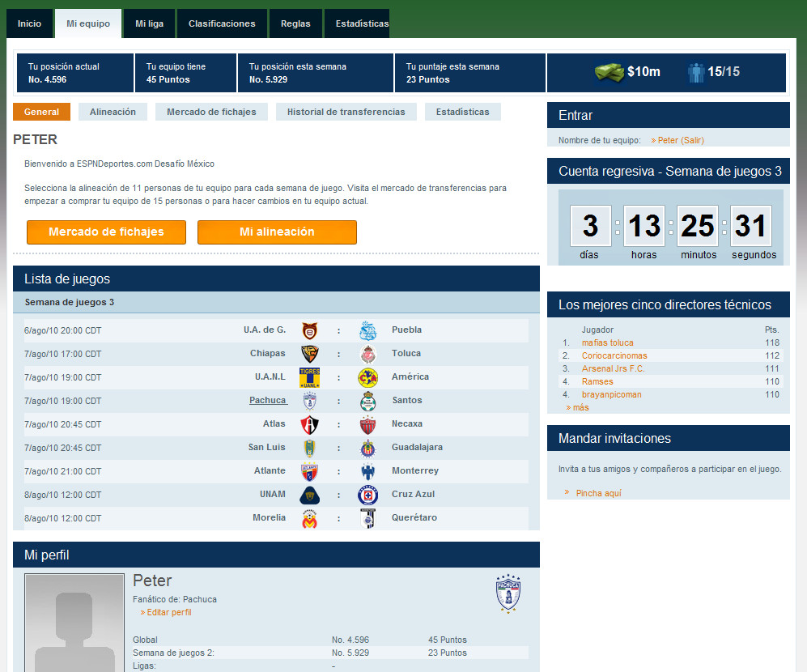This screenshot has height=672, width=807.
Task: Open mafias toluca manager link
Action: coord(607,342)
